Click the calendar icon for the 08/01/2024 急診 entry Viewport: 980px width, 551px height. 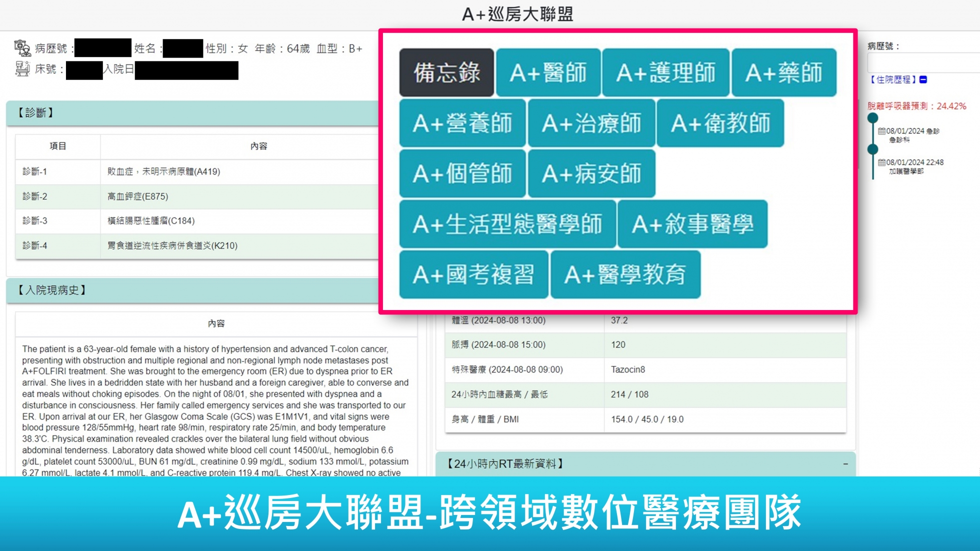(x=881, y=131)
